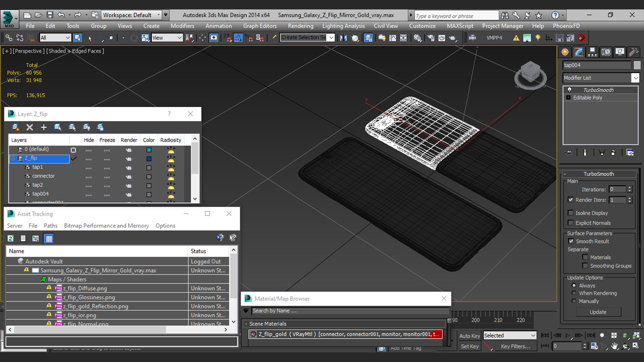Click the Auto Key button
644x362 pixels.
(x=470, y=336)
